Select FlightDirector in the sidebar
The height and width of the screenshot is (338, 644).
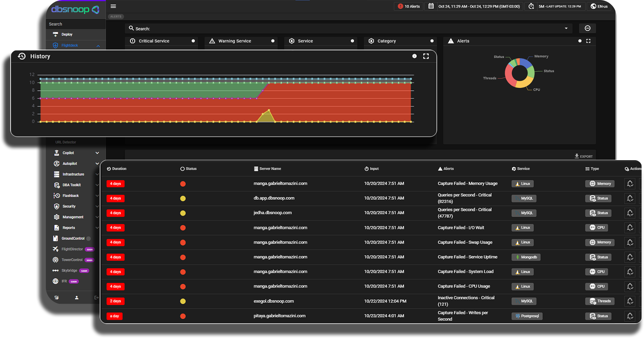tap(72, 249)
